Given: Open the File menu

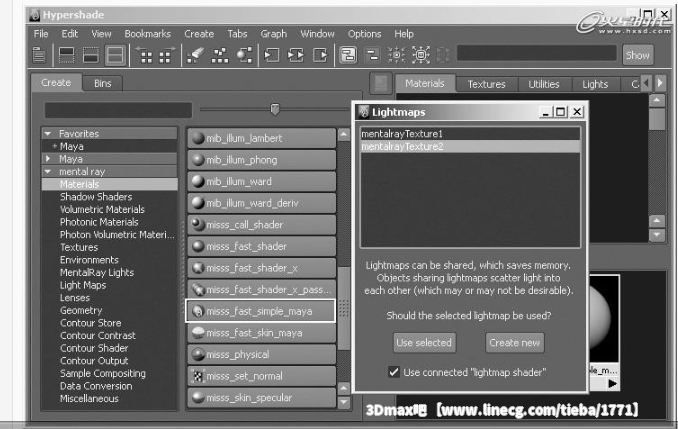Looking at the screenshot, I should tap(41, 34).
